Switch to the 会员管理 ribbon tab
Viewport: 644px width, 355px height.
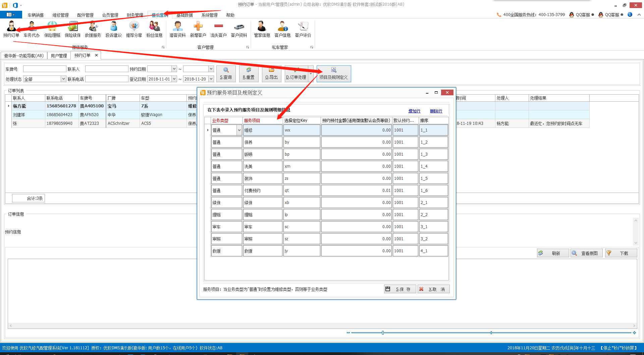click(x=110, y=15)
